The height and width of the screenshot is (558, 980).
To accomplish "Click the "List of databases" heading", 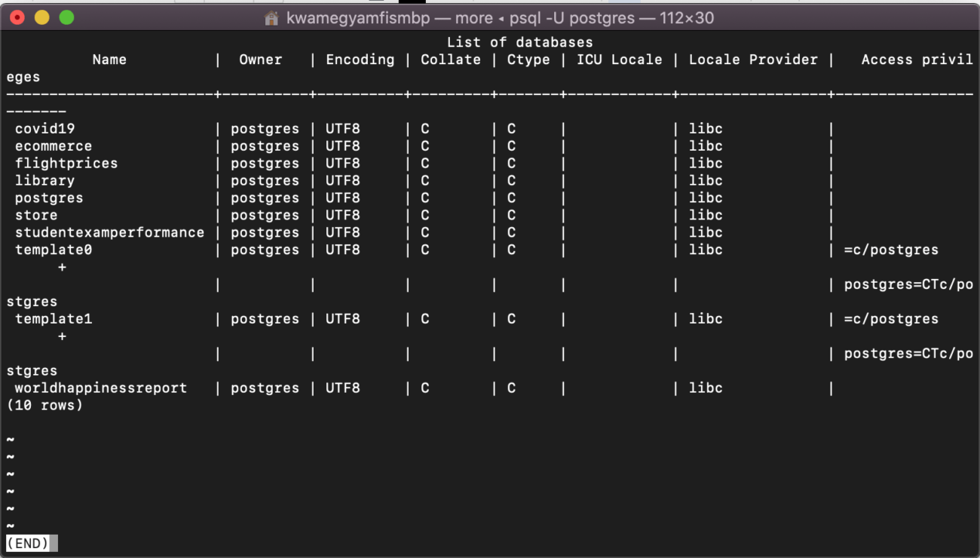I will coord(519,42).
